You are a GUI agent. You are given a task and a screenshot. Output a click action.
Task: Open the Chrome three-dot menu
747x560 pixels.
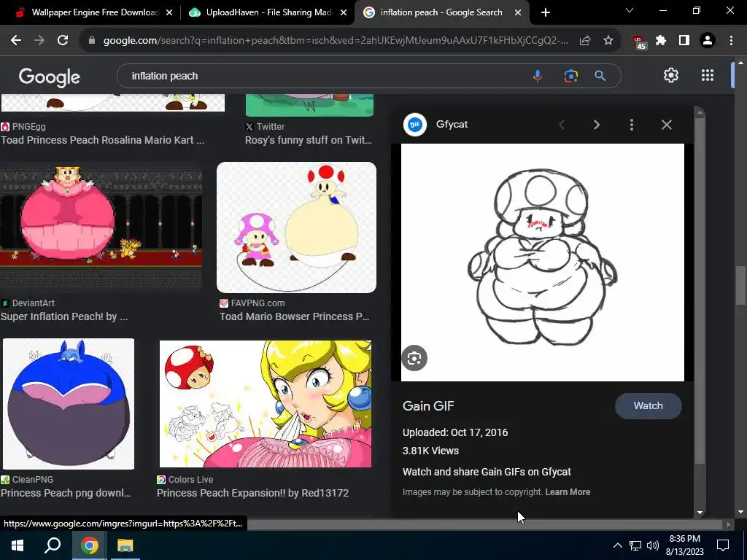731,41
